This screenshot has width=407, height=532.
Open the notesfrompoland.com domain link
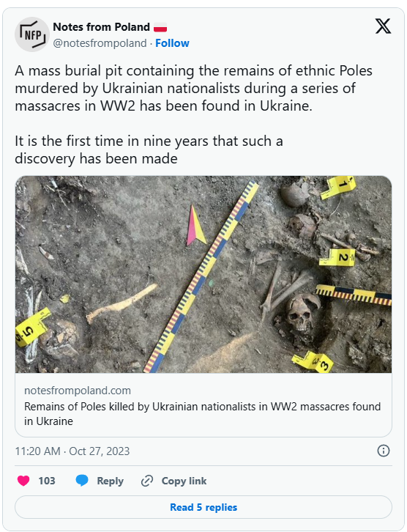click(x=78, y=391)
